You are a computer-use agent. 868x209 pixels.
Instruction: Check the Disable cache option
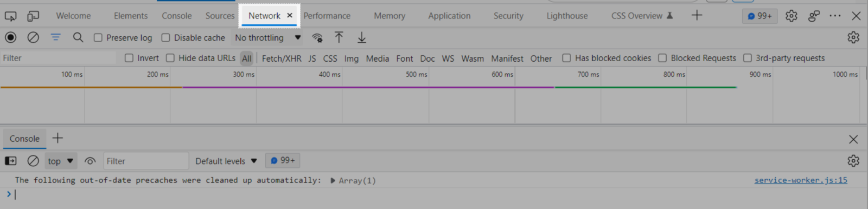pos(166,37)
